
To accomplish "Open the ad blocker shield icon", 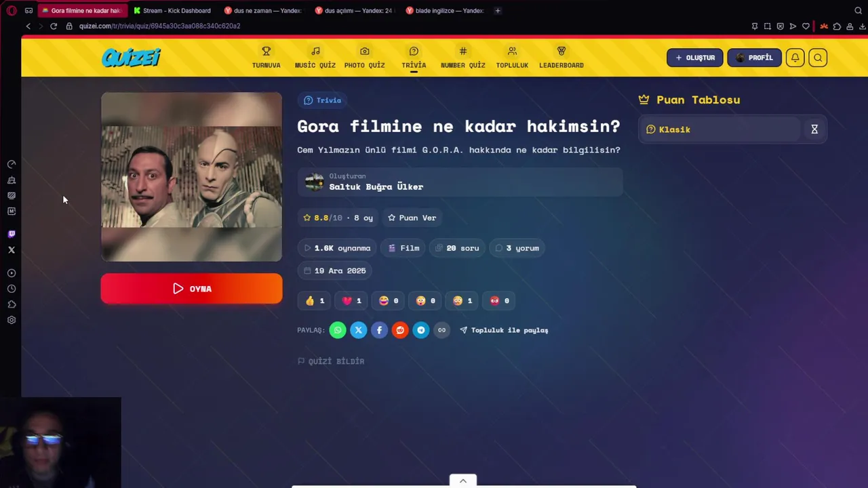I will 781,26.
